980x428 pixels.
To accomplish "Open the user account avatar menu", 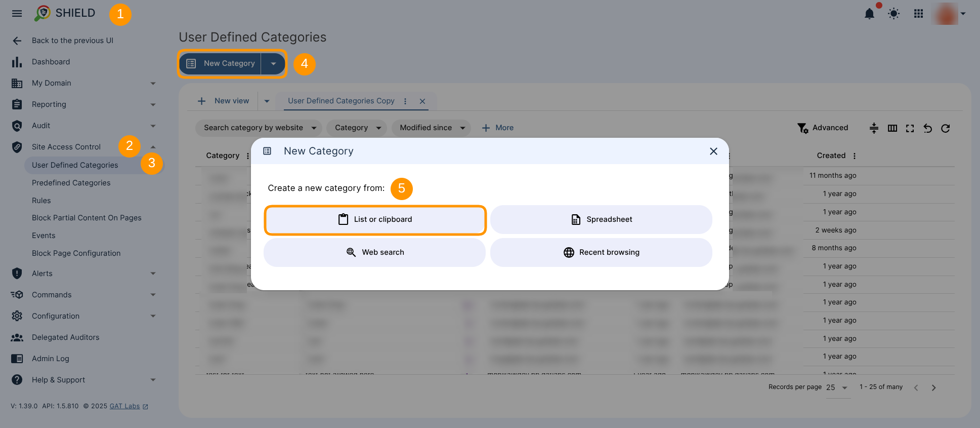I will [x=944, y=14].
